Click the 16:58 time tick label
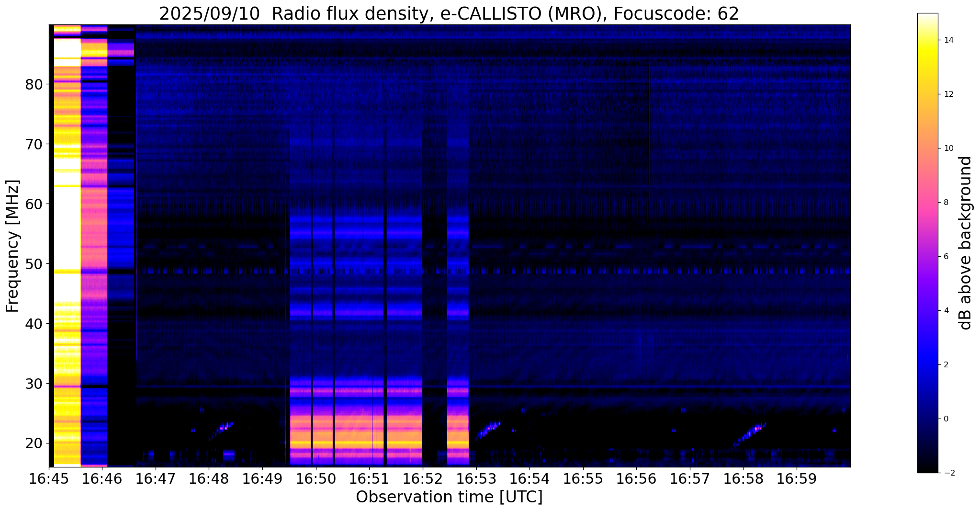 (743, 478)
